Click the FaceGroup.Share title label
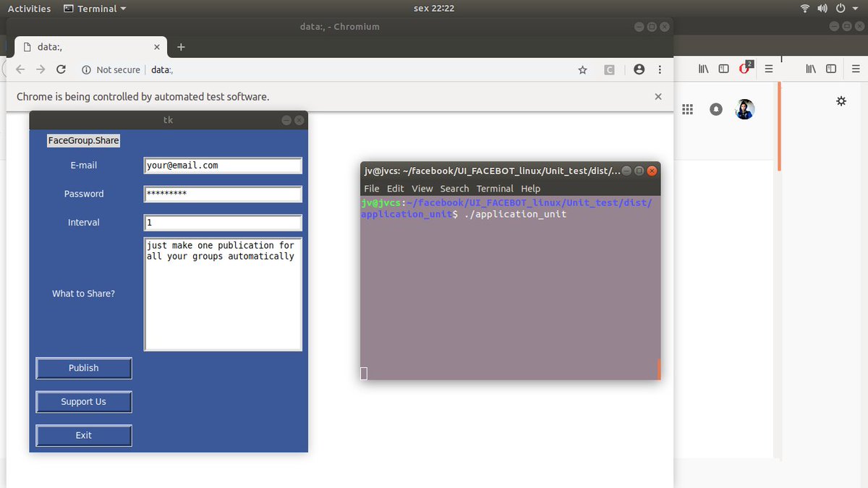868x488 pixels. 83,140
